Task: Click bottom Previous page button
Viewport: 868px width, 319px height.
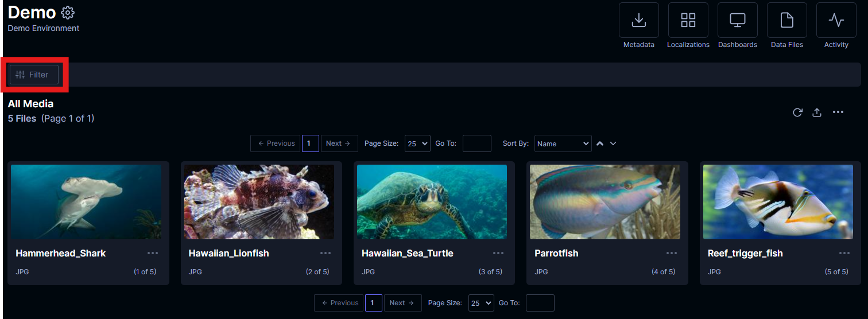Action: tap(339, 303)
